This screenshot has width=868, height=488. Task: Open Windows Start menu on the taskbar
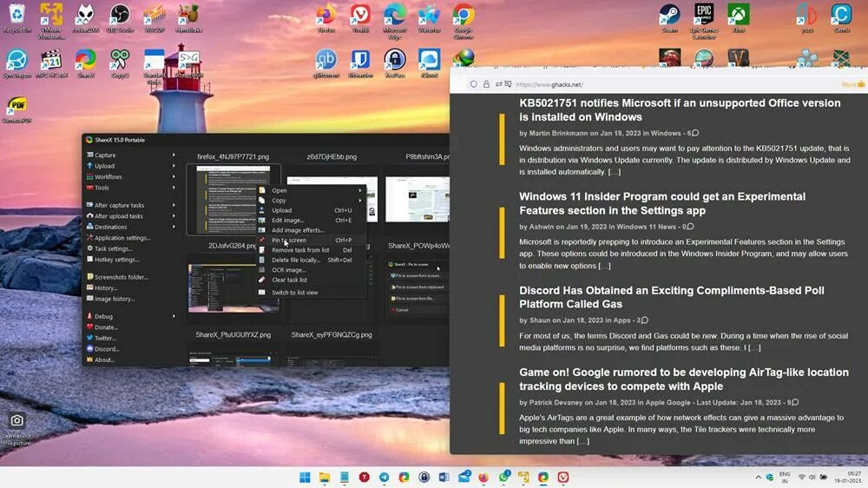point(305,478)
